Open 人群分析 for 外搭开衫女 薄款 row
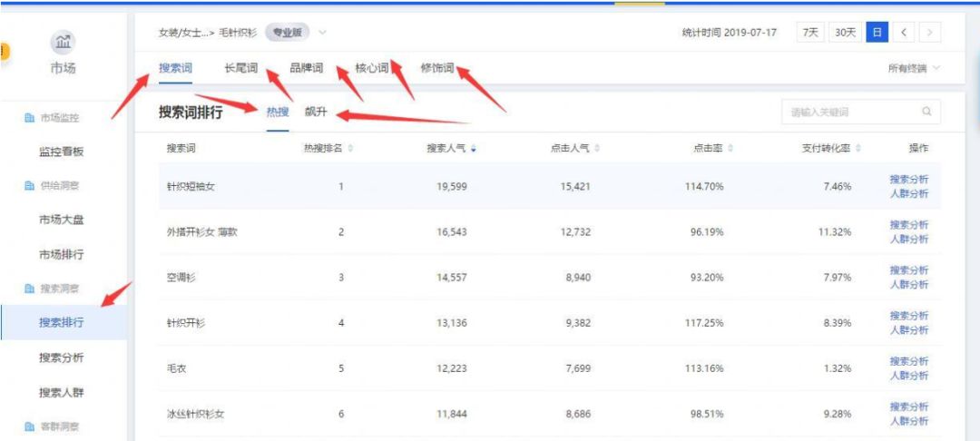This screenshot has width=980, height=441. pos(909,240)
